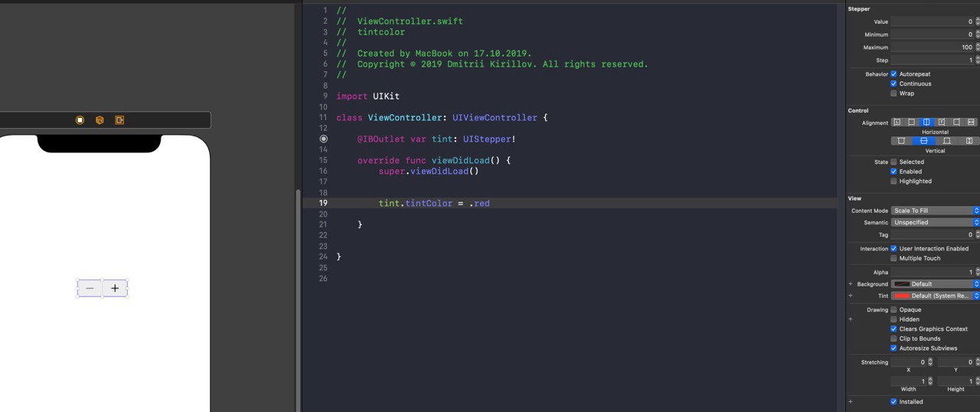Enable Multiple Touch checkbox
This screenshot has width=980, height=412.
893,258
